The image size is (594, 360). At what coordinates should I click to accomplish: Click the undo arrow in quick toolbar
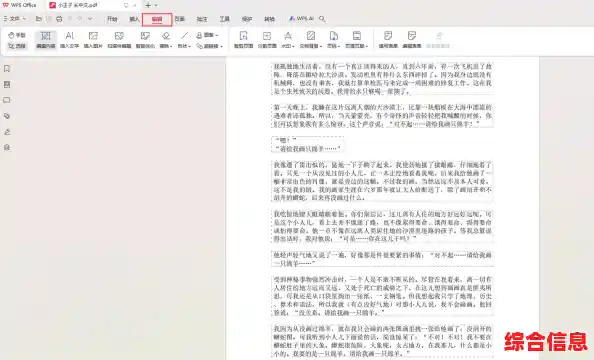(x=70, y=19)
